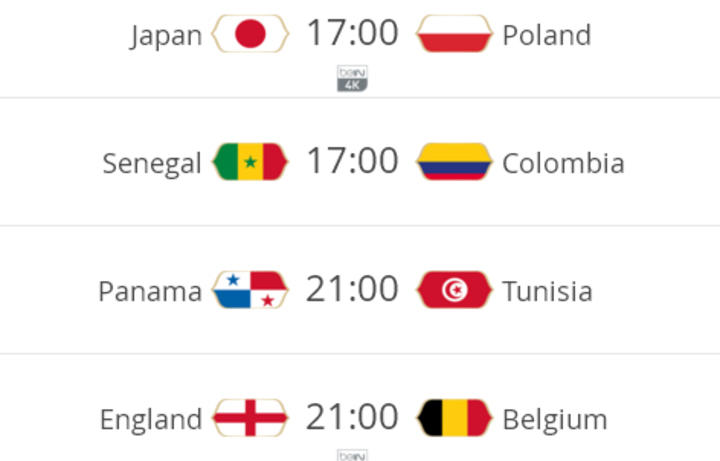Open the England flag badge
This screenshot has height=461, width=720.
(250, 418)
